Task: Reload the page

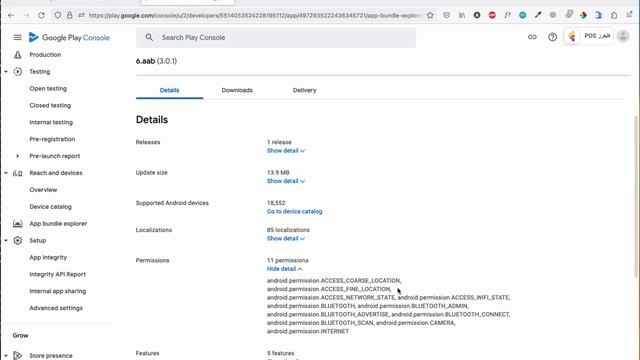Action: [x=41, y=16]
